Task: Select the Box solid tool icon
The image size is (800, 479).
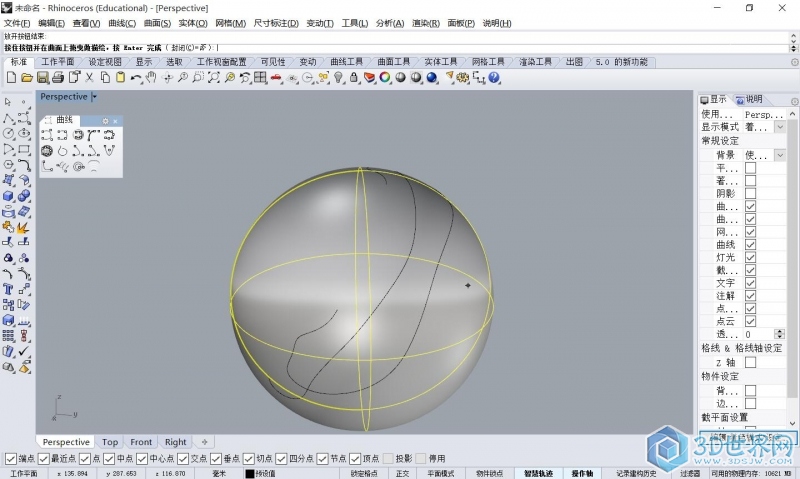Action: coord(8,196)
